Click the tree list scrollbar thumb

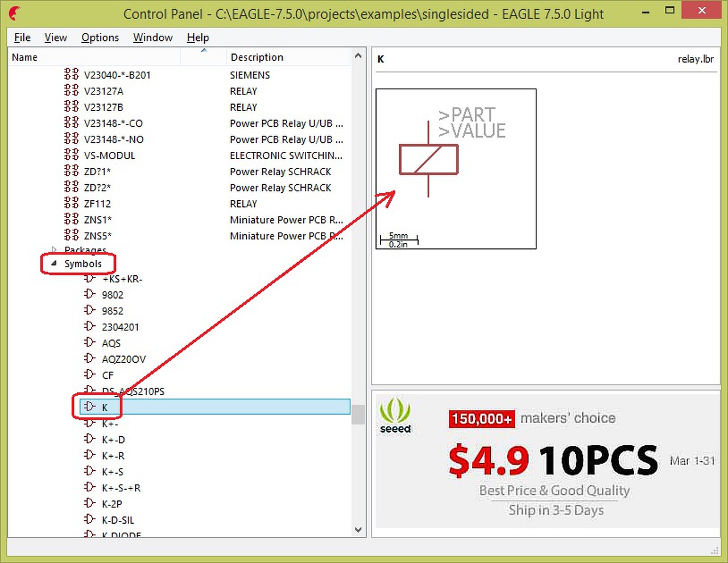[358, 414]
